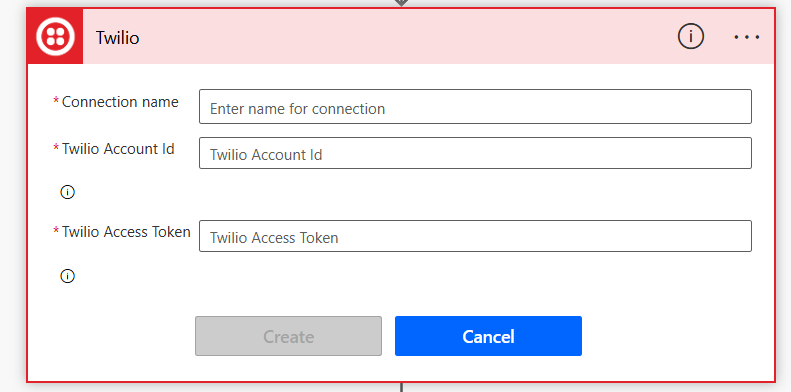Click info icon below Twilio Account Id
Viewport: 791px width, 392px height.
68,192
